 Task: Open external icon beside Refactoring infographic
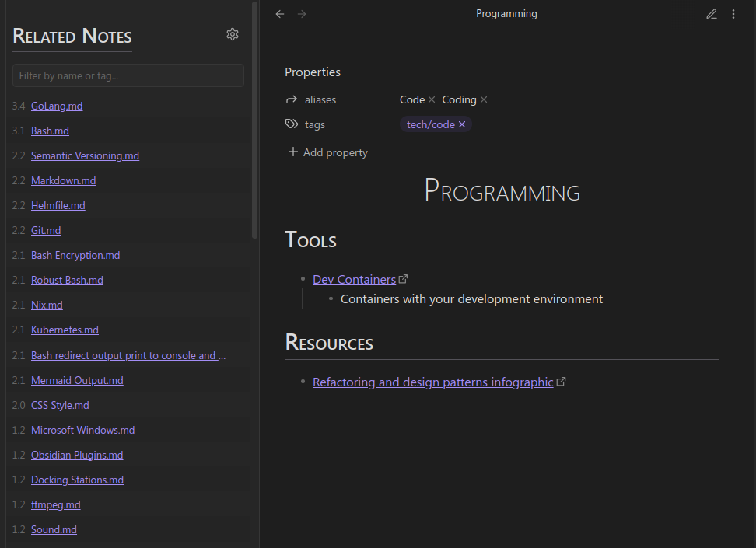point(561,382)
